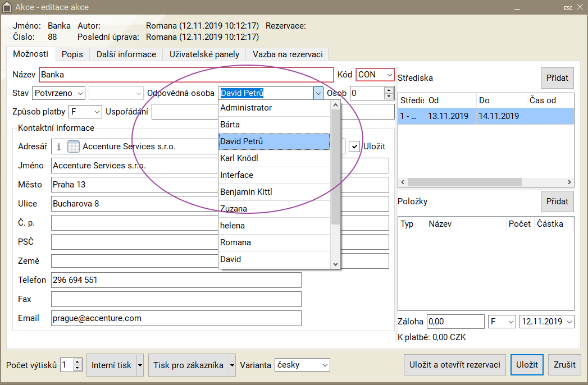Open the Vazba na rezervaci tab
Screen dimensions: 588x385
pos(287,54)
